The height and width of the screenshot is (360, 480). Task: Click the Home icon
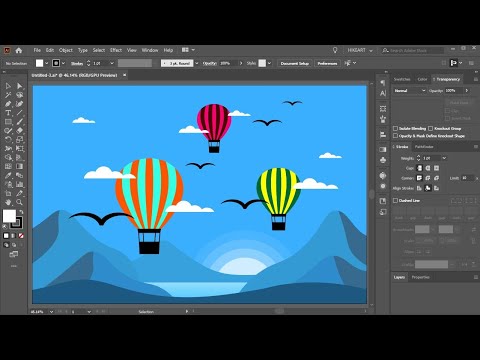point(19,50)
